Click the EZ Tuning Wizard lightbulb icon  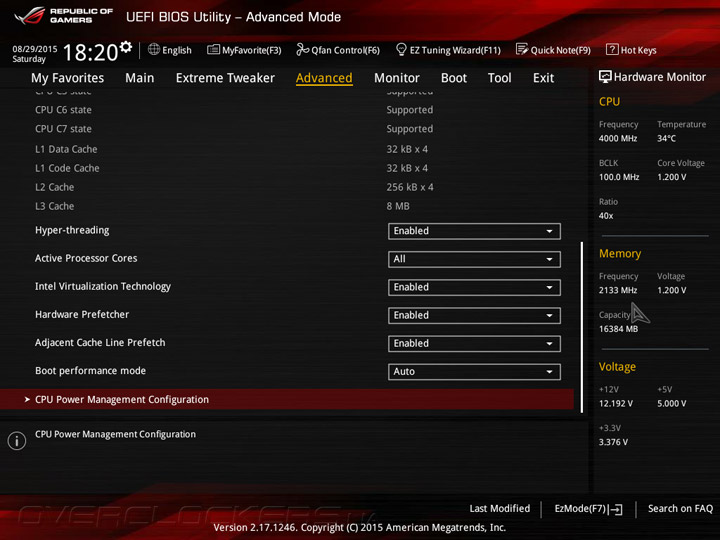click(x=401, y=49)
